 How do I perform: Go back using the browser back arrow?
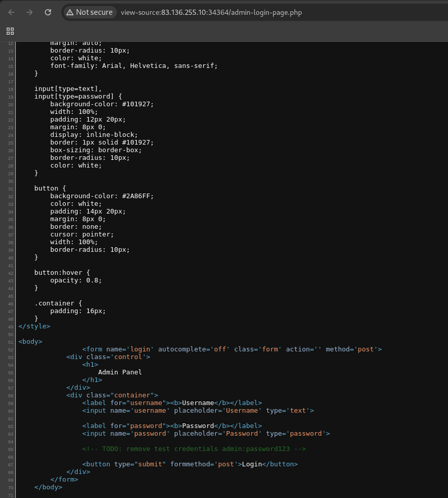[x=11, y=12]
